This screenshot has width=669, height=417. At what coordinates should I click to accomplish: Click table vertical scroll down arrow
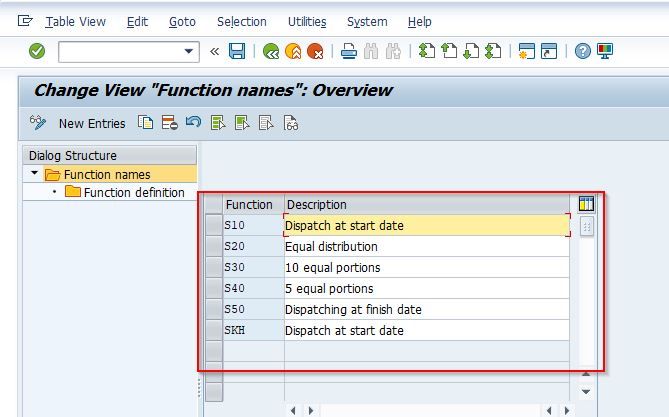(586, 391)
